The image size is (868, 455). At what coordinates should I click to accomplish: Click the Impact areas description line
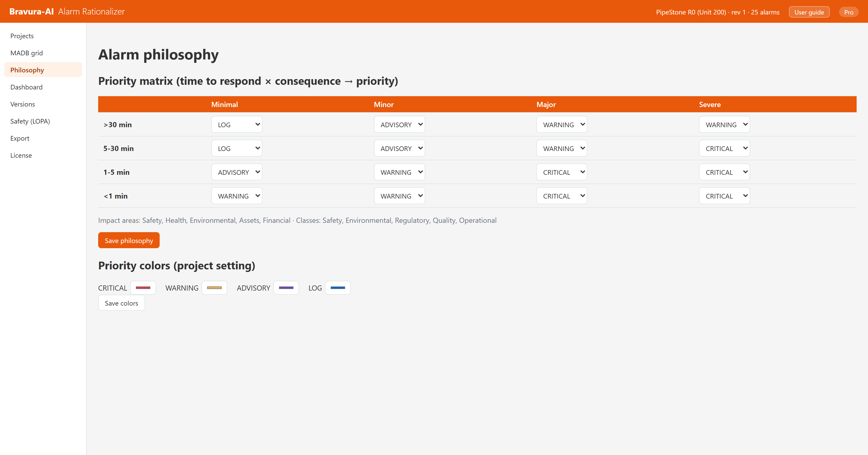(x=297, y=220)
